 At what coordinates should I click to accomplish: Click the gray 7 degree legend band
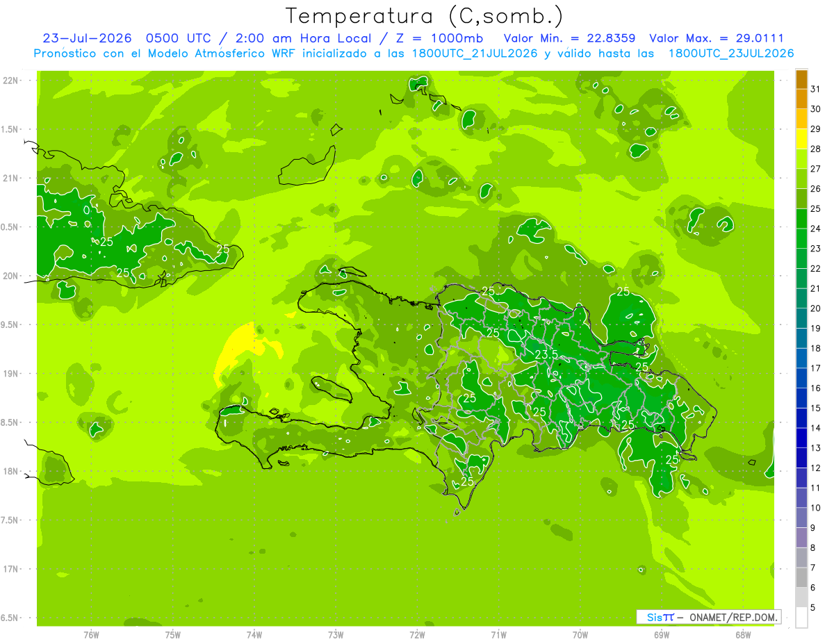(801, 558)
